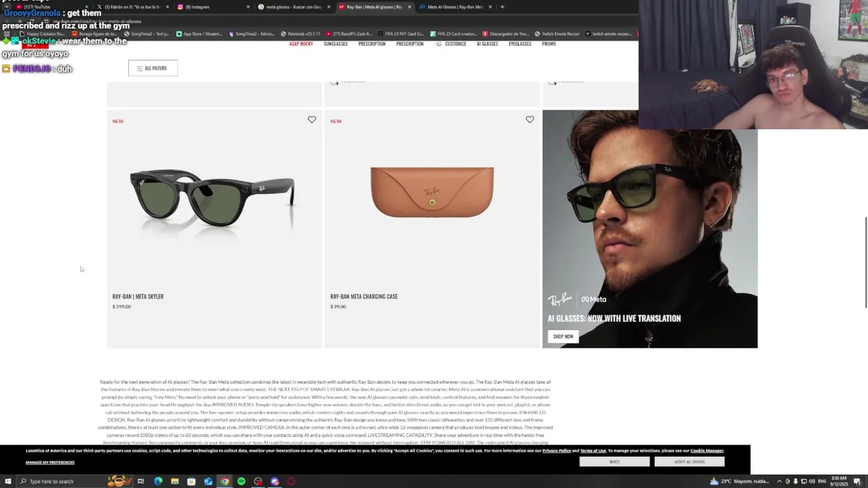868x488 pixels.
Task: Click the Ray-Ban Meta model promo image
Action: pyautogui.click(x=650, y=229)
